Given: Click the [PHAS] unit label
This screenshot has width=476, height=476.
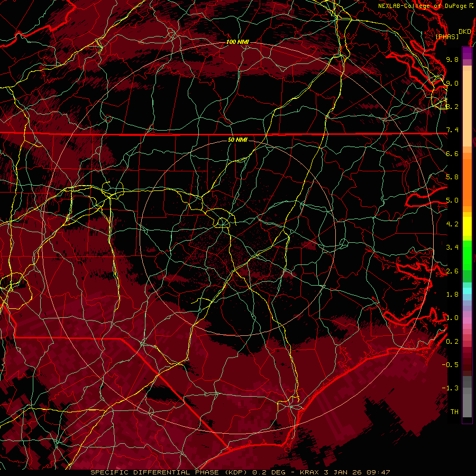Looking at the screenshot, I should click(x=447, y=36).
